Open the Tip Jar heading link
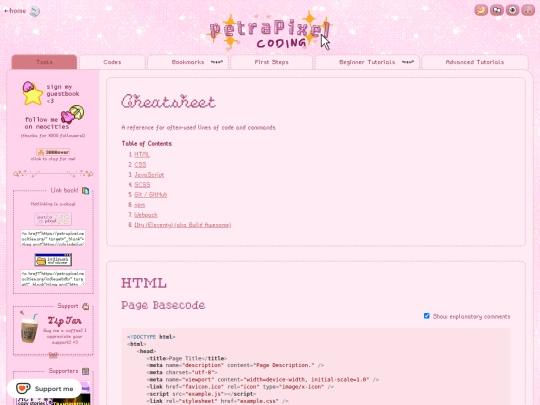The width and height of the screenshot is (540, 405). (64, 321)
